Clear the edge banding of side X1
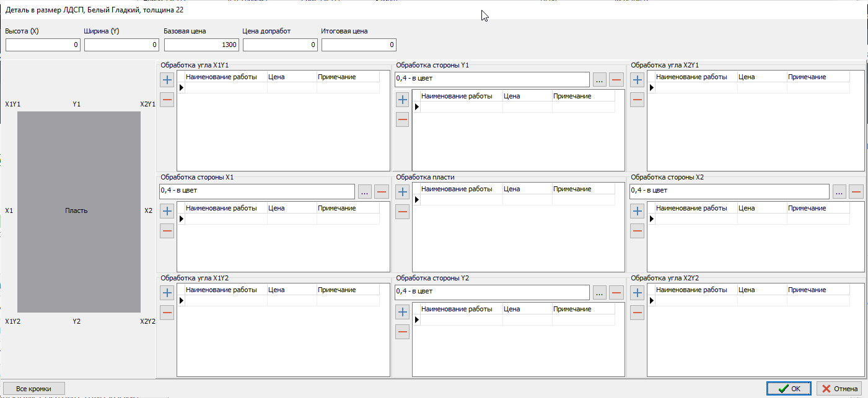 (382, 191)
